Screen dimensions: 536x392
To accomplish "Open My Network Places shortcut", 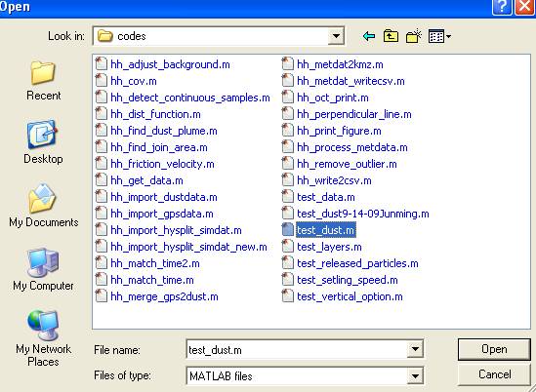I will [x=43, y=338].
